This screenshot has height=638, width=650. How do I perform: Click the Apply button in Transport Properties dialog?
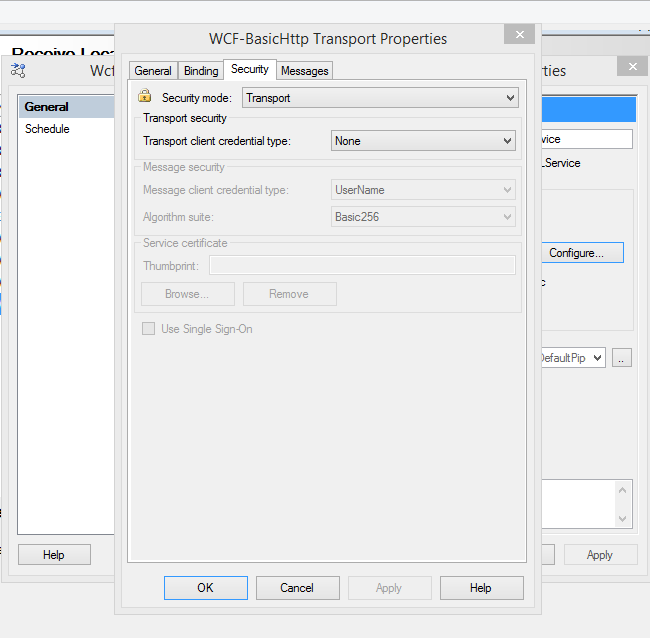click(x=390, y=588)
